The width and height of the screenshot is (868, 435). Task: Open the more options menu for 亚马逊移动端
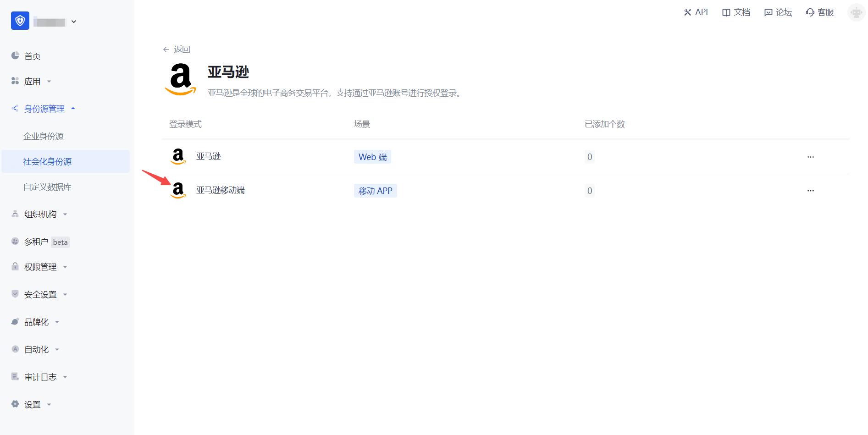[x=810, y=191]
